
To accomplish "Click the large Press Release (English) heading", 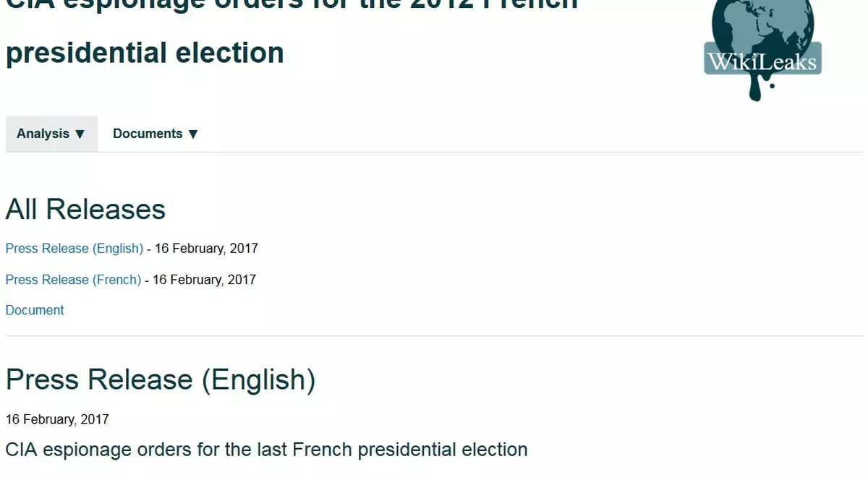I will [161, 380].
